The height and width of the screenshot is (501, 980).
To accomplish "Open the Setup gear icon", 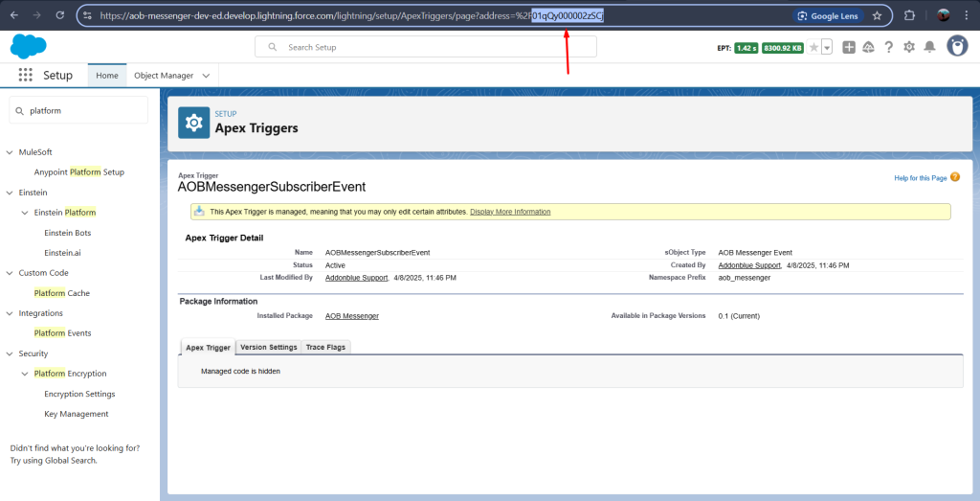I will click(x=909, y=47).
